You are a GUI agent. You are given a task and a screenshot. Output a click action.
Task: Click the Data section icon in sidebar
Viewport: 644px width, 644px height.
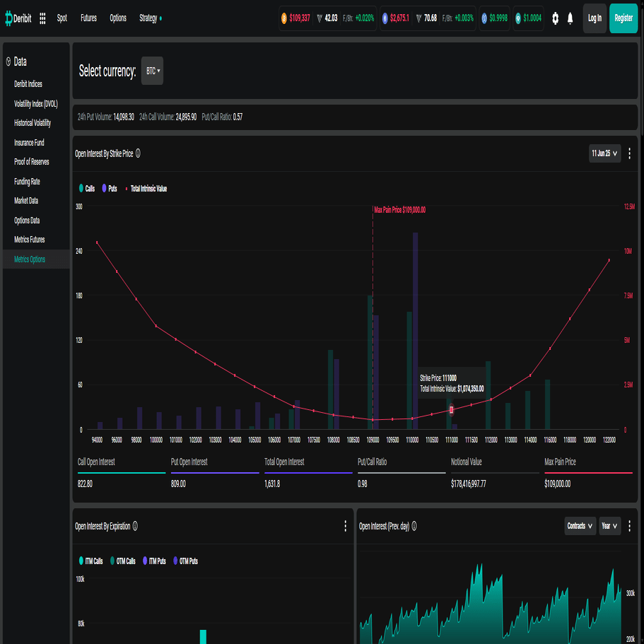[8, 62]
